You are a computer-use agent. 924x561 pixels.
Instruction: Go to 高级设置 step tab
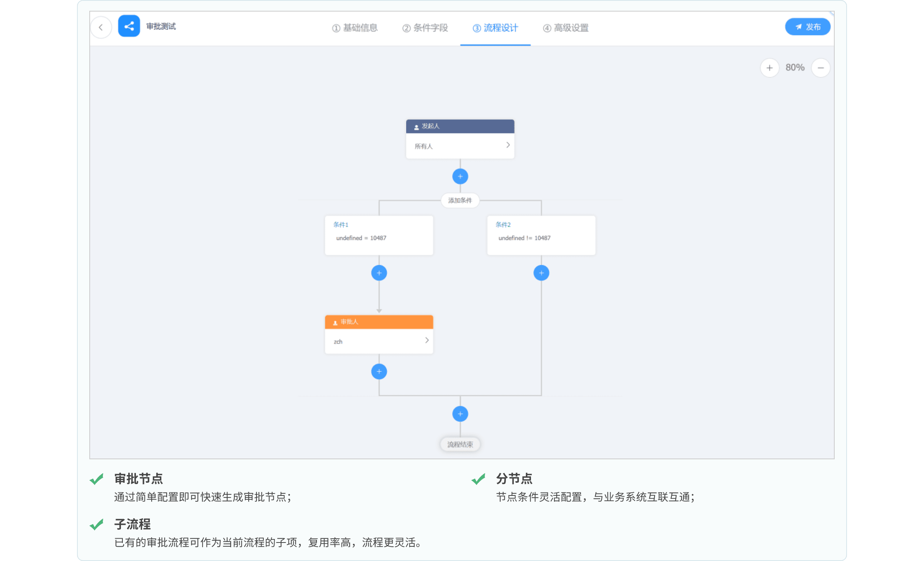click(x=566, y=28)
